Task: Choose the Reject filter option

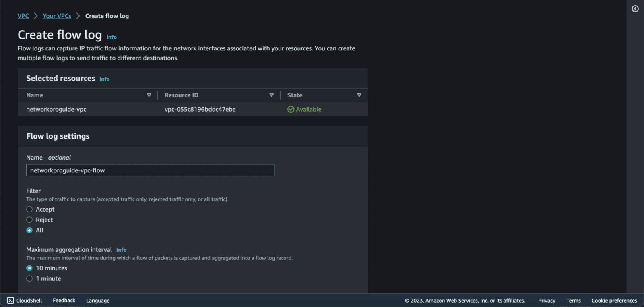Action: pyautogui.click(x=29, y=220)
